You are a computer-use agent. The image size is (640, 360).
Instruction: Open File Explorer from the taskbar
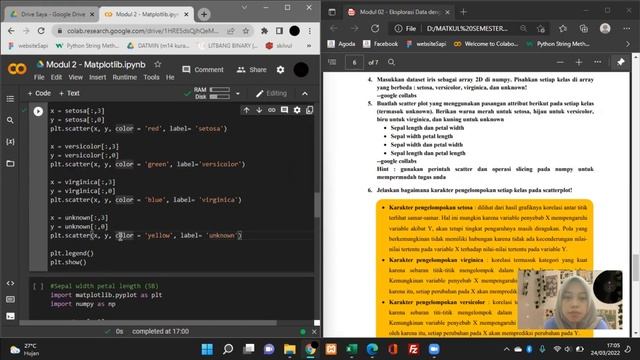[x=290, y=349]
